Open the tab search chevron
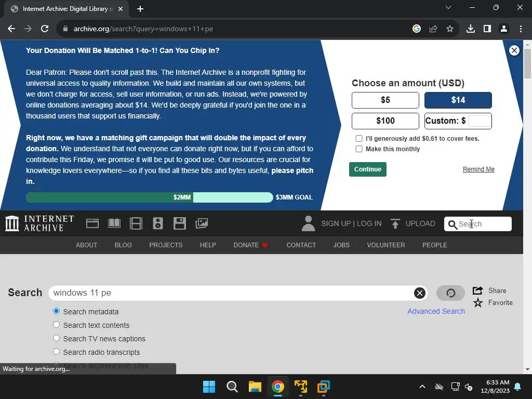Screen dimensions: 532x399 (x=448, y=7)
